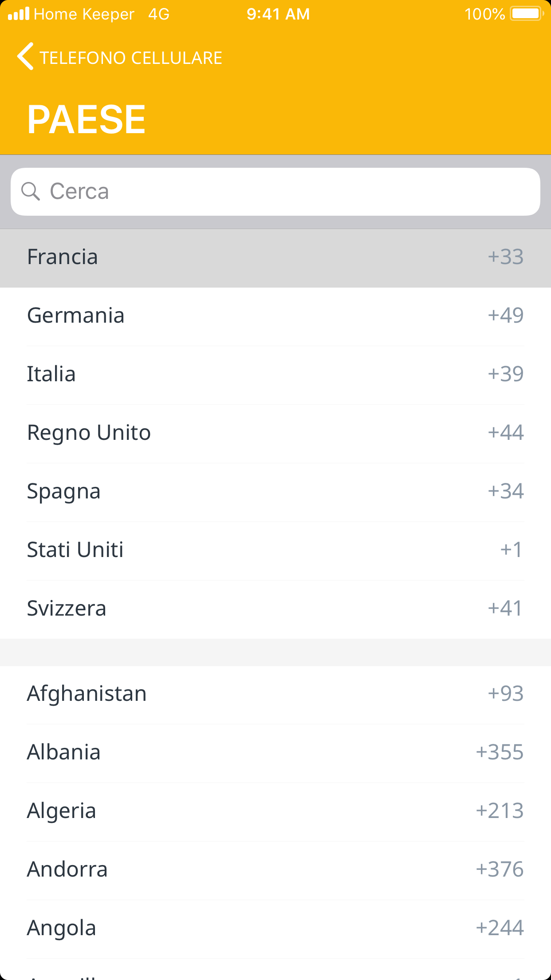
Task: Choose Germania +49 country entry
Action: click(x=275, y=316)
